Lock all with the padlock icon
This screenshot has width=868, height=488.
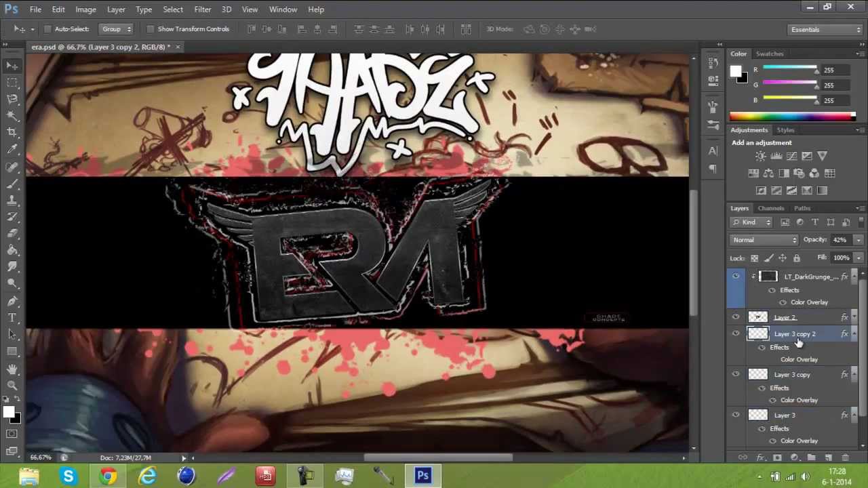click(x=797, y=258)
